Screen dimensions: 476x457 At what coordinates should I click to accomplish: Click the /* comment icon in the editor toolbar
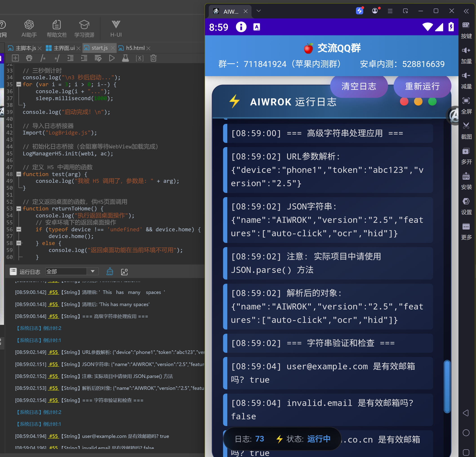(x=43, y=58)
